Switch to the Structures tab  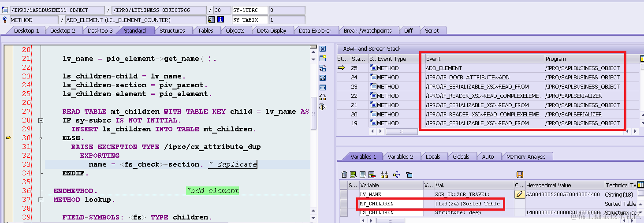tap(172, 30)
